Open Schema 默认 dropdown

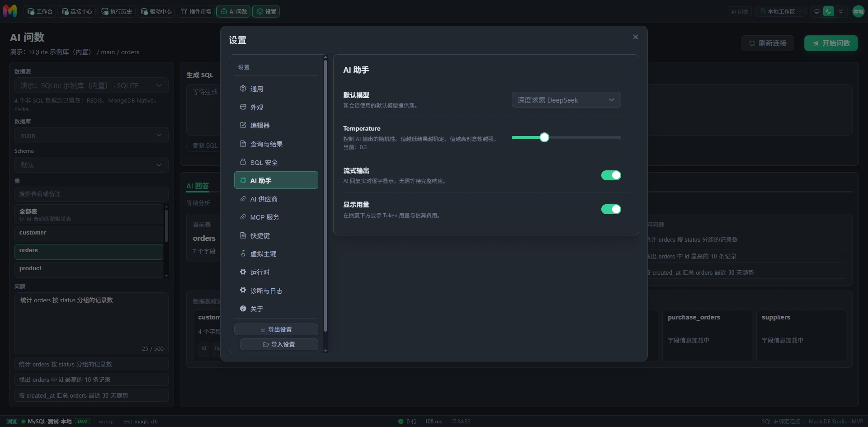point(91,165)
